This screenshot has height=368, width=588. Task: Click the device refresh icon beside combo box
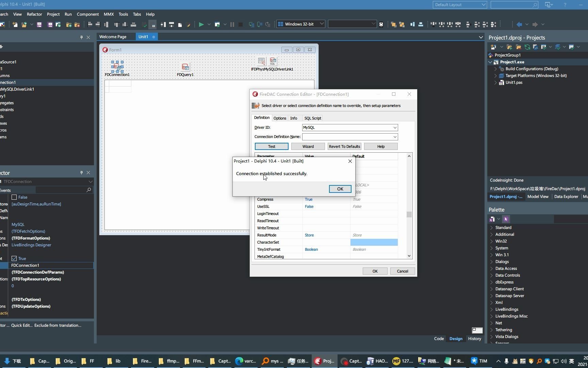pyautogui.click(x=381, y=25)
